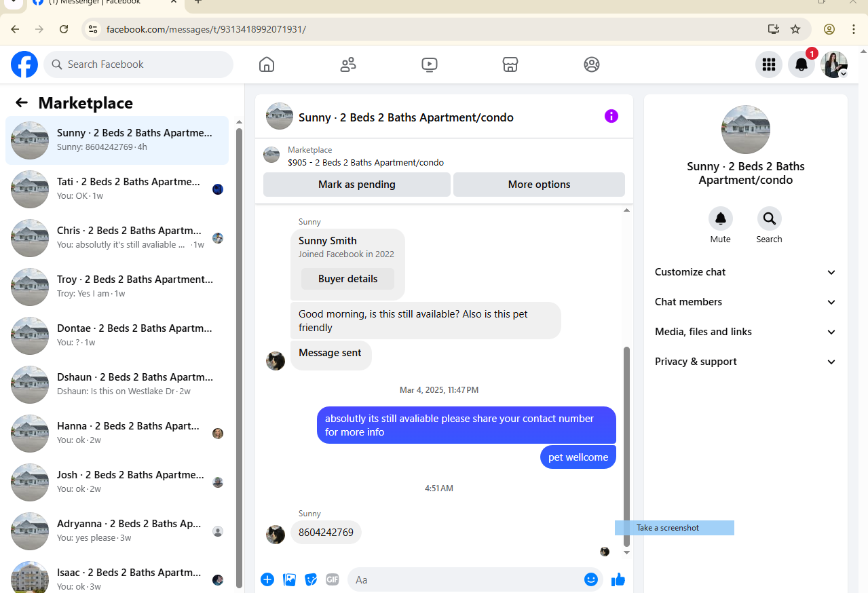Choose a GIF icon in composer
Screen dimensions: 868x593
(333, 579)
